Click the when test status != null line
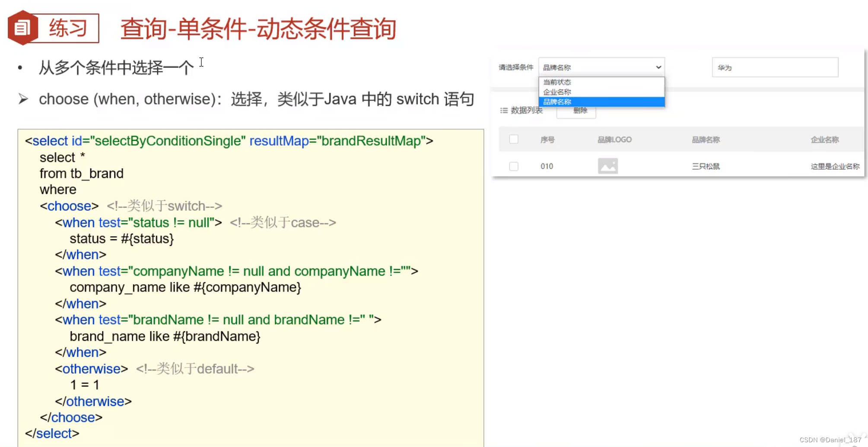Screen dimensions: 868x447 click(138, 222)
